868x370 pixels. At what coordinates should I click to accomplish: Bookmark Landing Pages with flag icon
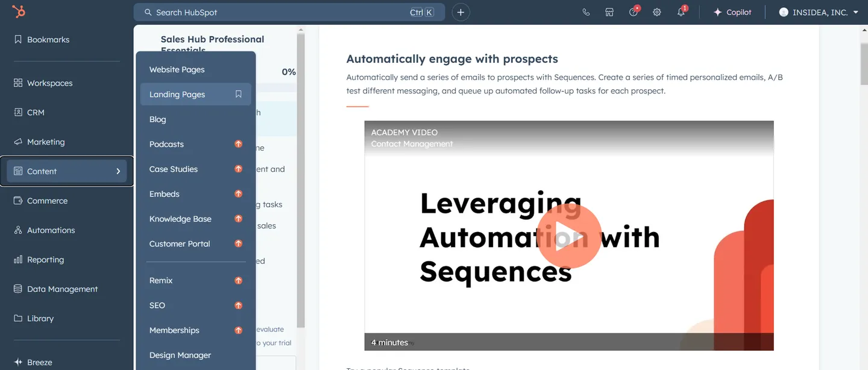[x=238, y=95]
